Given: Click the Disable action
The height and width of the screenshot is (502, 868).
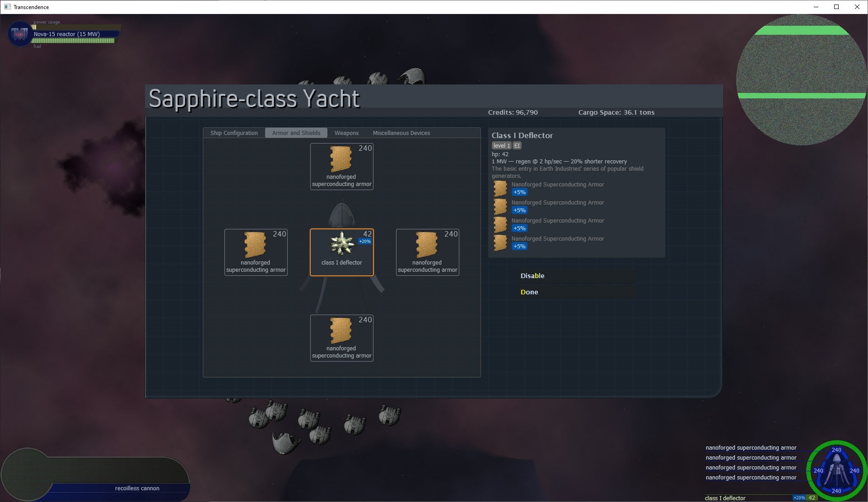Looking at the screenshot, I should pos(576,276).
